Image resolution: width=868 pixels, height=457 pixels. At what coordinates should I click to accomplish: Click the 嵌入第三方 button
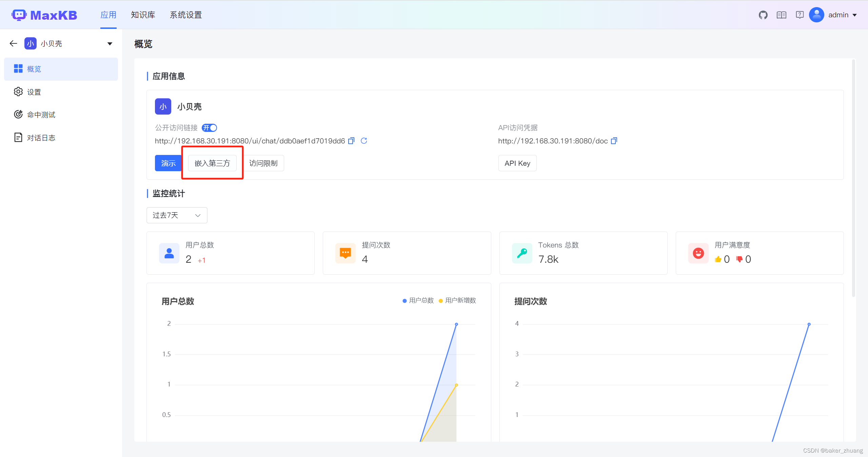(212, 163)
